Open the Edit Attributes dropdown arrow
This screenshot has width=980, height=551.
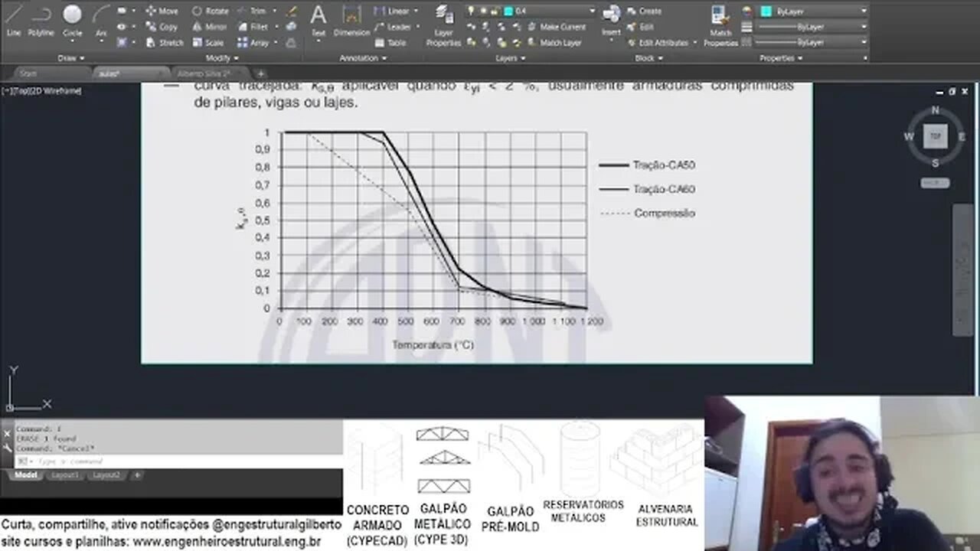694,43
